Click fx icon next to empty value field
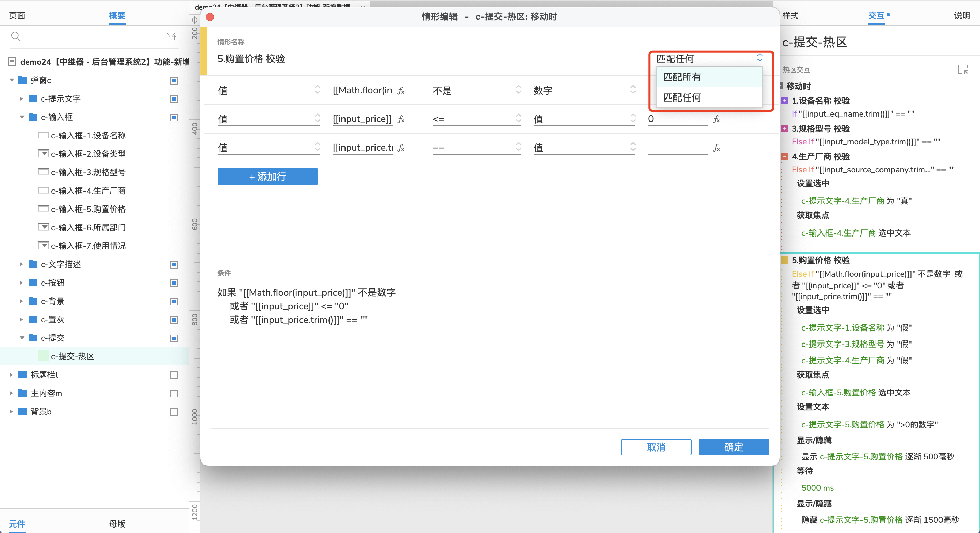Screen dimensions: 980x533 (x=716, y=148)
